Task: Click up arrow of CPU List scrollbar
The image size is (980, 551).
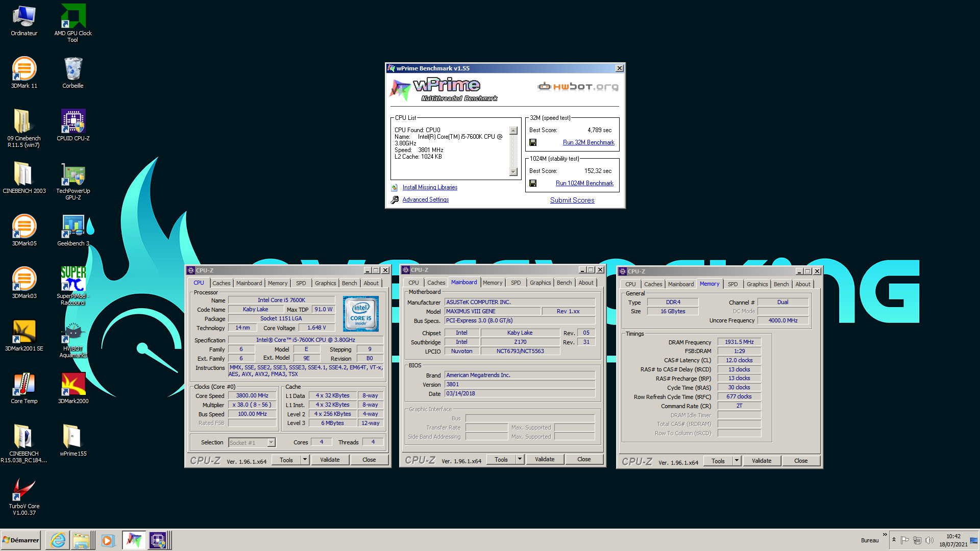Action: [x=513, y=131]
